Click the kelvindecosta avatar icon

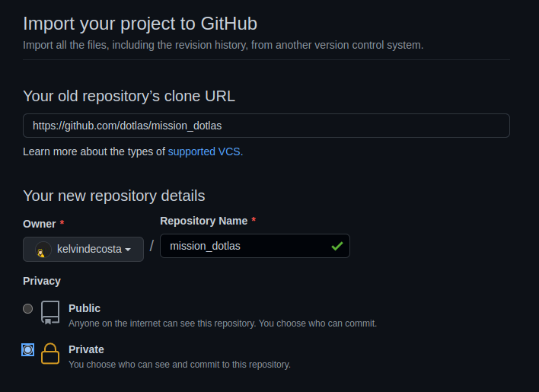[x=43, y=250]
